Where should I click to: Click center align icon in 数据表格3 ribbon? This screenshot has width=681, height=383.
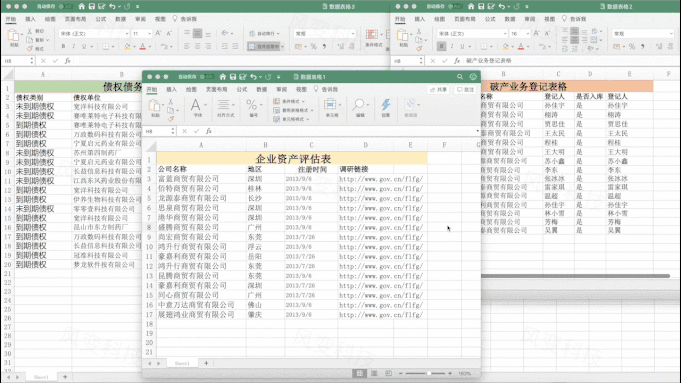click(x=198, y=46)
